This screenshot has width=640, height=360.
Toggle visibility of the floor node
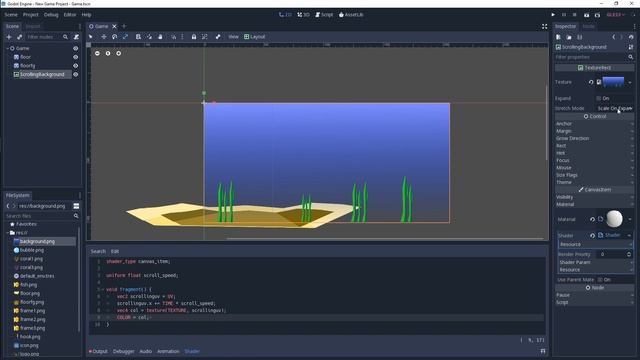[x=76, y=57]
